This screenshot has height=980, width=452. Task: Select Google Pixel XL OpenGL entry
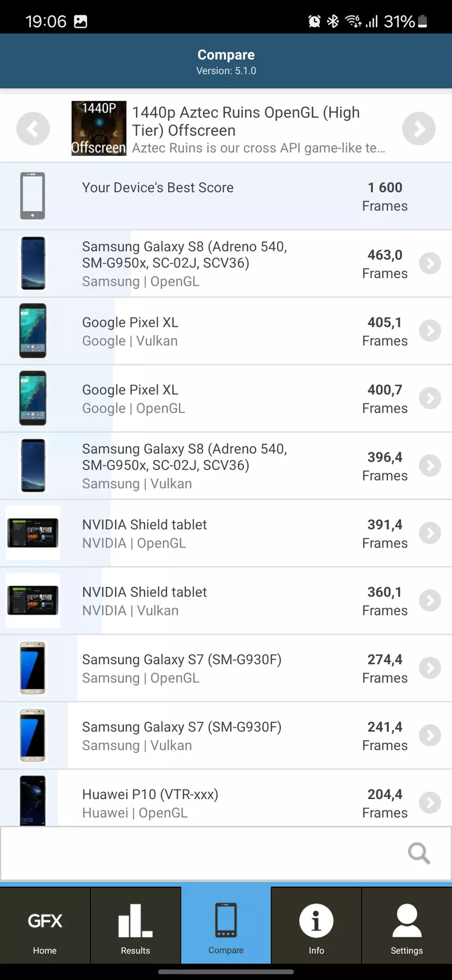pos(213,398)
